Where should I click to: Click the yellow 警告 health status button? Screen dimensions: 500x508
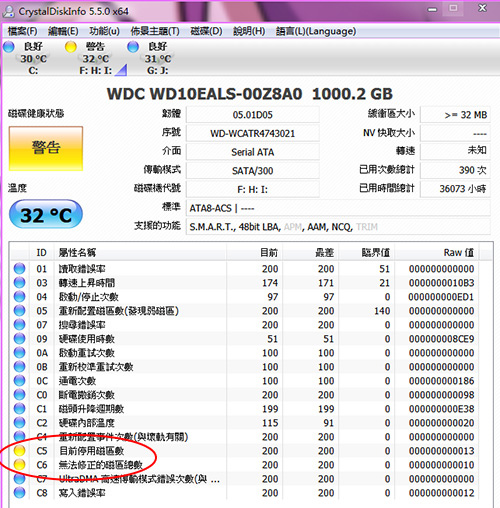coord(46,148)
